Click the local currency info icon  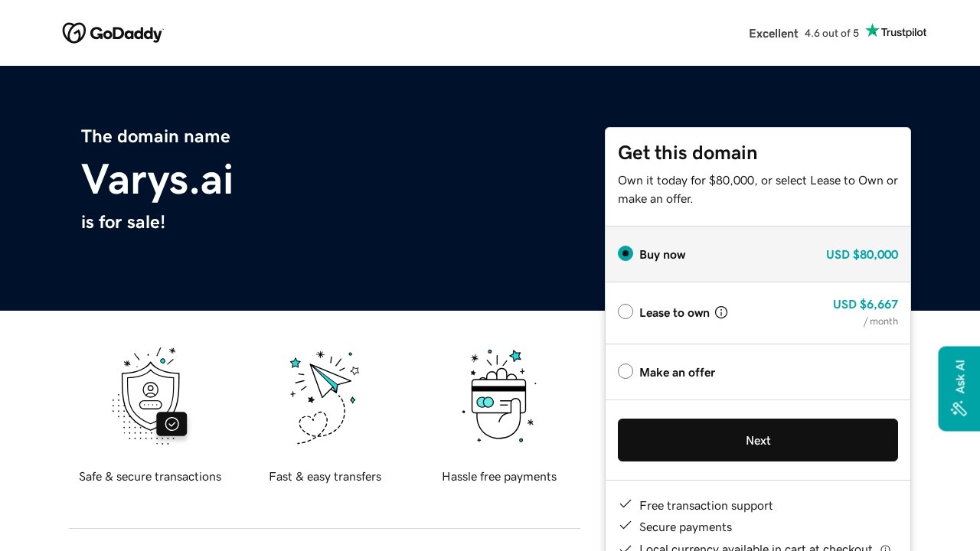pyautogui.click(x=885, y=549)
